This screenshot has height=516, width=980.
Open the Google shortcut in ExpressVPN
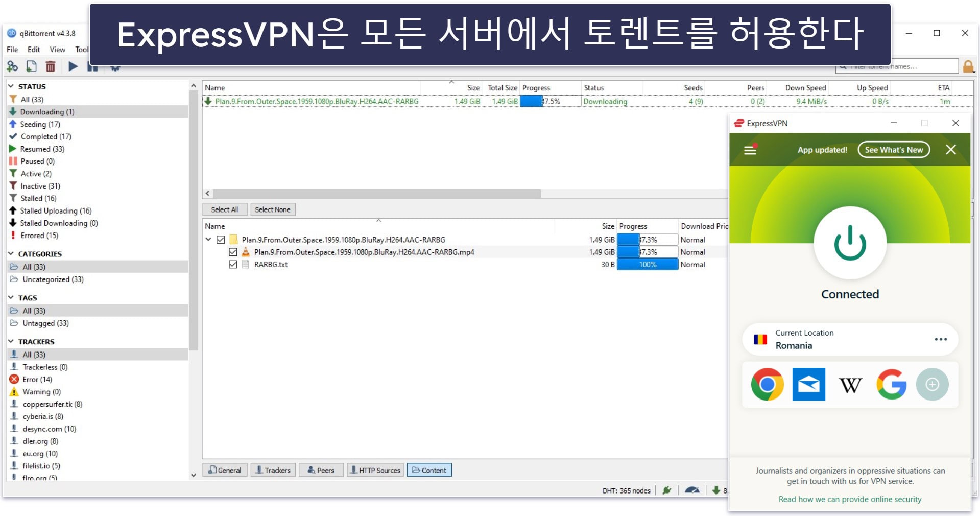tap(891, 384)
